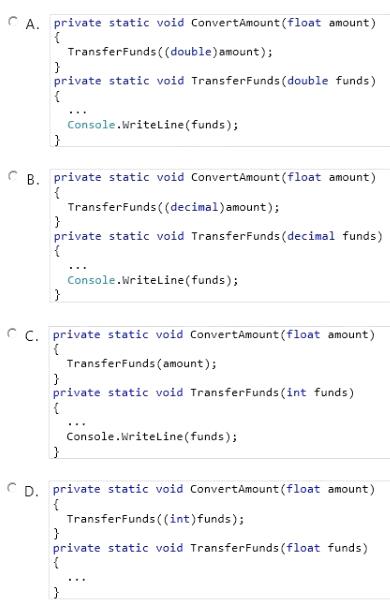Click the letter label A.
This screenshot has height=608, width=390.
(x=33, y=25)
